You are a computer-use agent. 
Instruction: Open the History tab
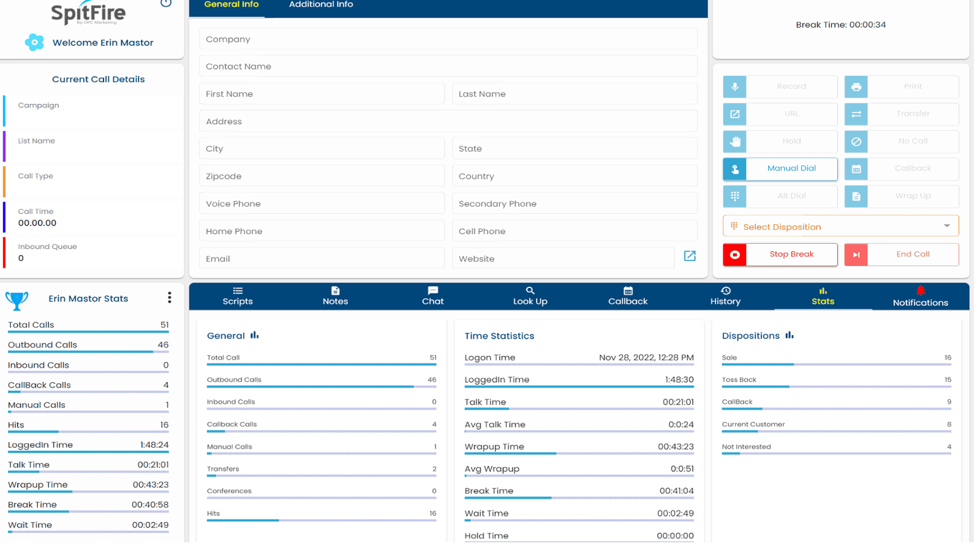pyautogui.click(x=725, y=297)
